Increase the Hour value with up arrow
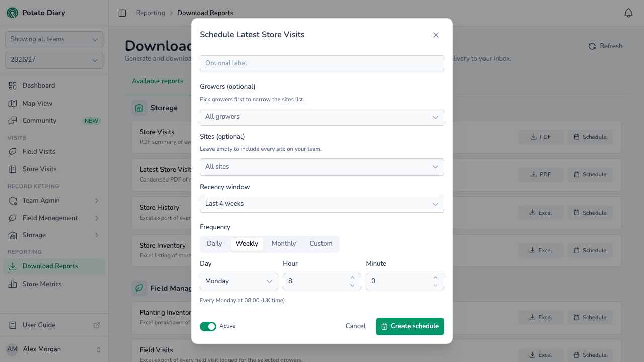 pos(352,278)
